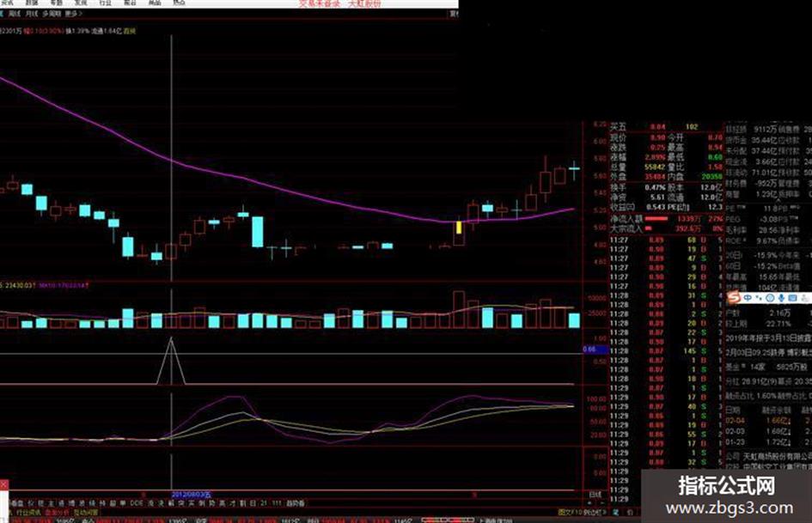Screen dimensions: 812x523
Task: Click the yellow highlighted candlestick on chart
Action: coord(459,228)
